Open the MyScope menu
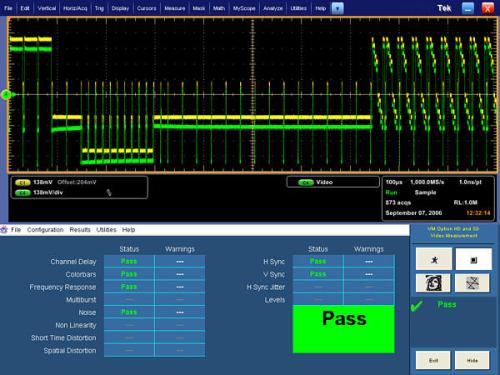This screenshot has width=500, height=375. click(x=244, y=8)
